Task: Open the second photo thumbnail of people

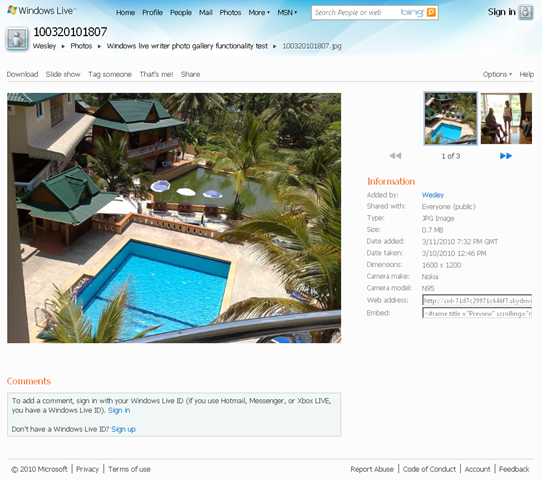Action: (506, 119)
